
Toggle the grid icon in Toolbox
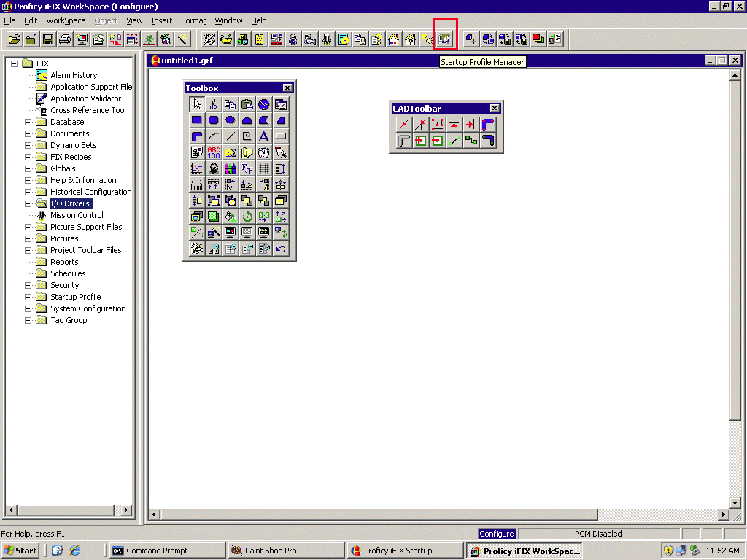point(263,168)
